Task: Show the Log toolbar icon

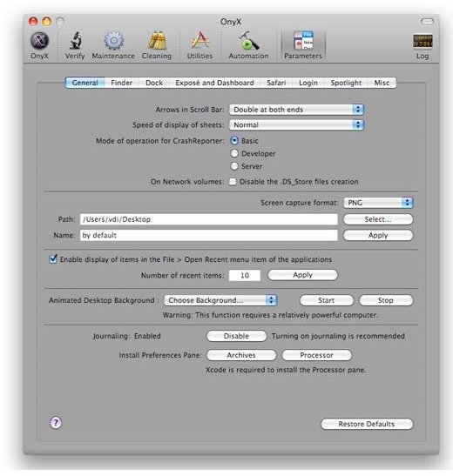Action: [x=423, y=41]
